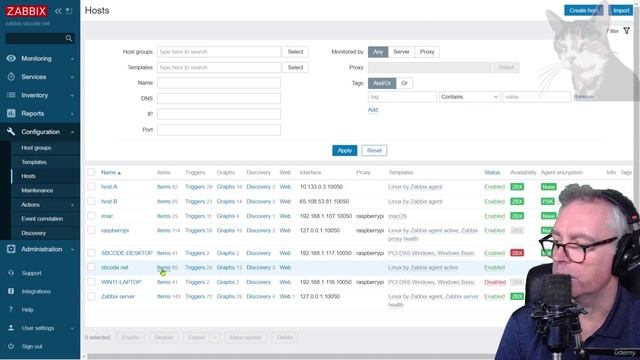Viewport: 640px width, 360px height.
Task: Click the Sign out power icon
Action: [x=11, y=346]
